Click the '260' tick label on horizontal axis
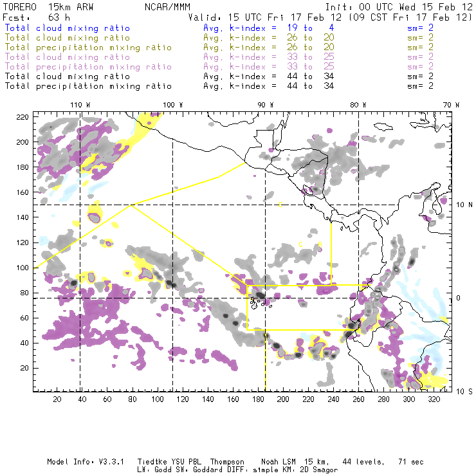This screenshot has height=476, width=476. (x=358, y=399)
